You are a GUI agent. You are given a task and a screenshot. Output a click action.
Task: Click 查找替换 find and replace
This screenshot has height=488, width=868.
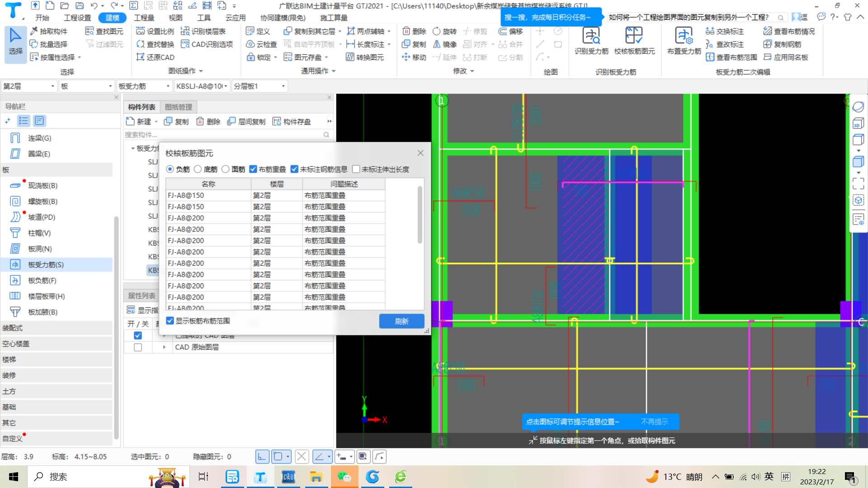click(x=155, y=44)
